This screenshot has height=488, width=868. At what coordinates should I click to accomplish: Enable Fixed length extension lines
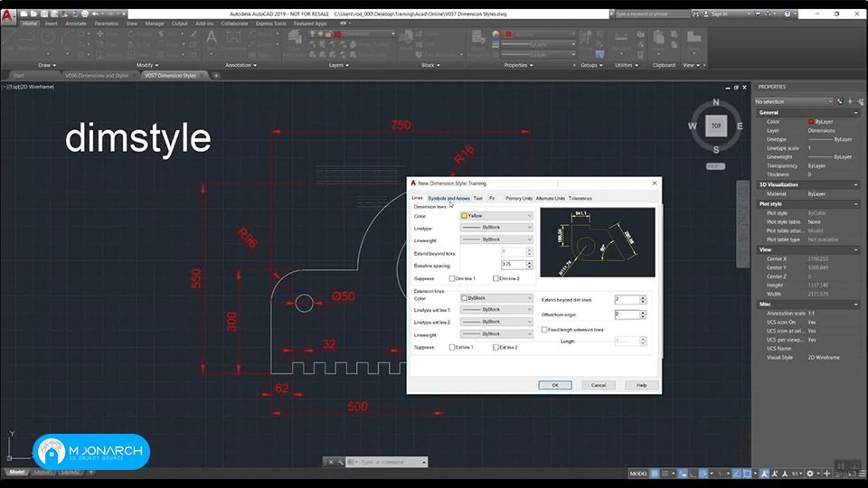point(544,329)
